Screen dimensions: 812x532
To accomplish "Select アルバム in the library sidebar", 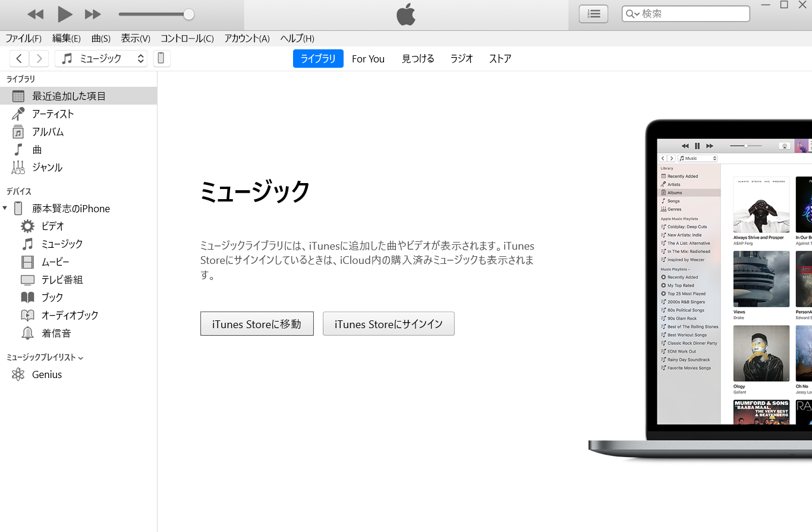I will point(78,131).
